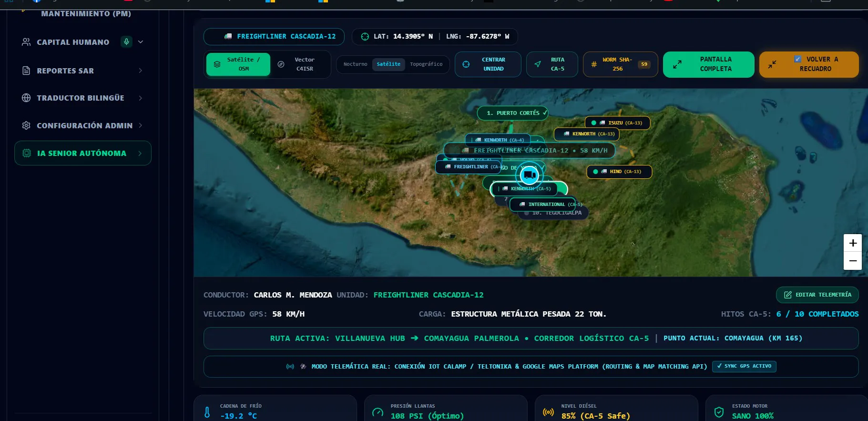Switch map source to Vector C4ISR

tap(300, 64)
